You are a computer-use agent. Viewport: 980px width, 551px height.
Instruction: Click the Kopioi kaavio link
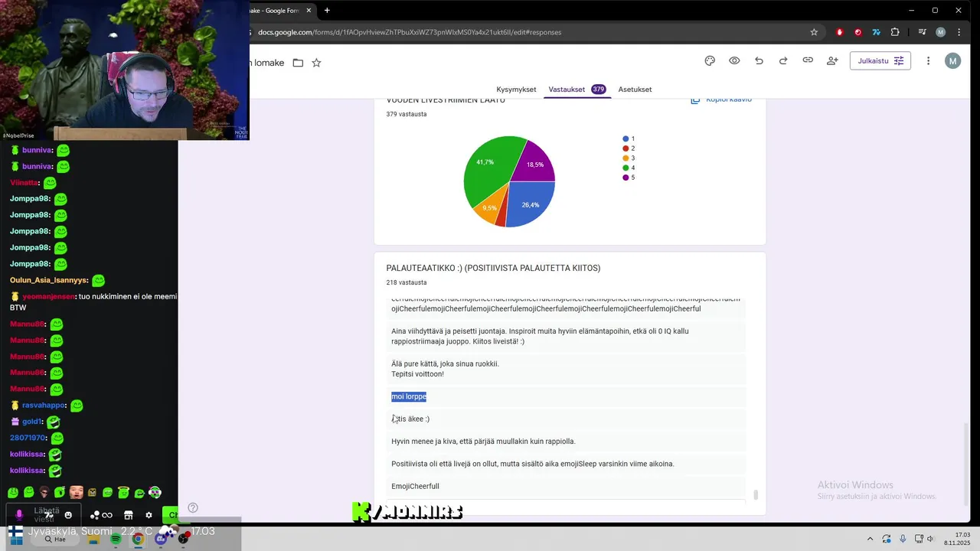tap(721, 99)
